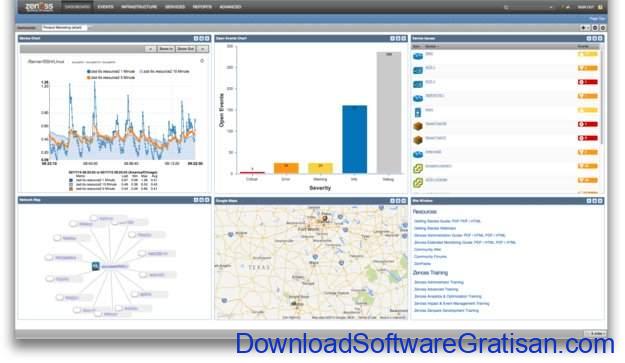Screen dimensions: 625x363
Task: Click the chart gear icon
Action: coord(202,61)
